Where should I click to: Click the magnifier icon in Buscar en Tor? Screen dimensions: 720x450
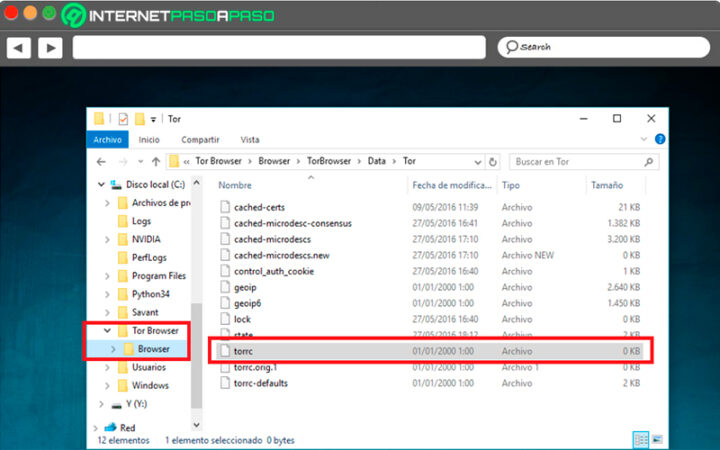[648, 162]
